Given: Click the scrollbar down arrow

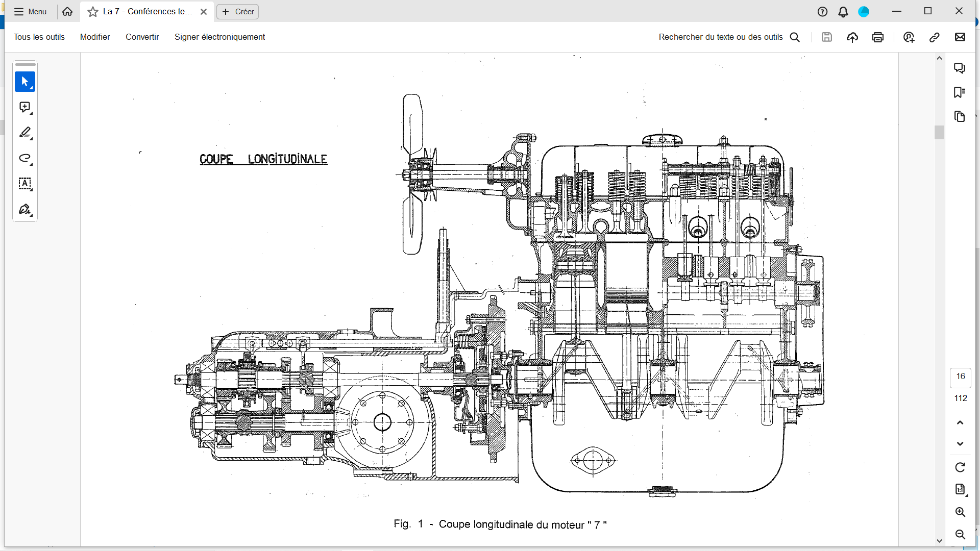Looking at the screenshot, I should click(x=939, y=541).
